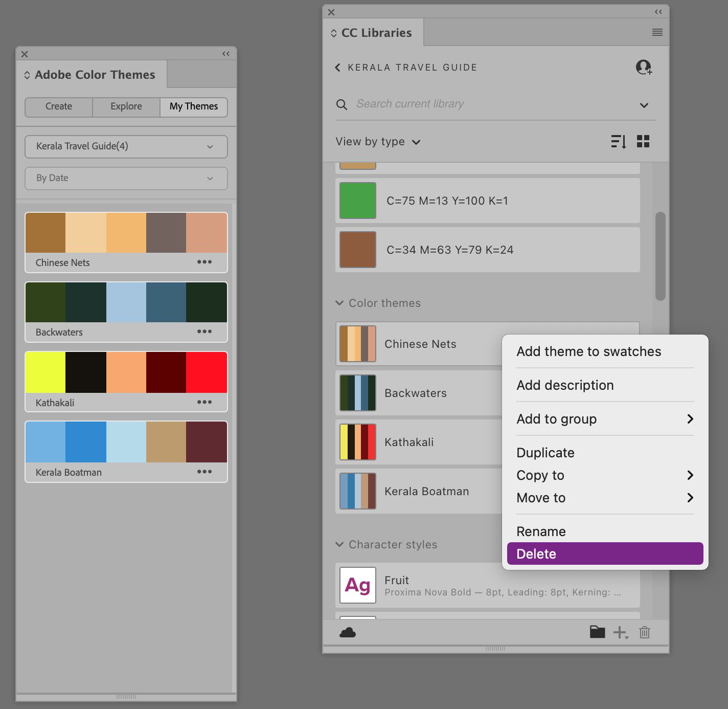Expand the Move to submenu
Viewport: 728px width, 709px height.
pyautogui.click(x=605, y=498)
